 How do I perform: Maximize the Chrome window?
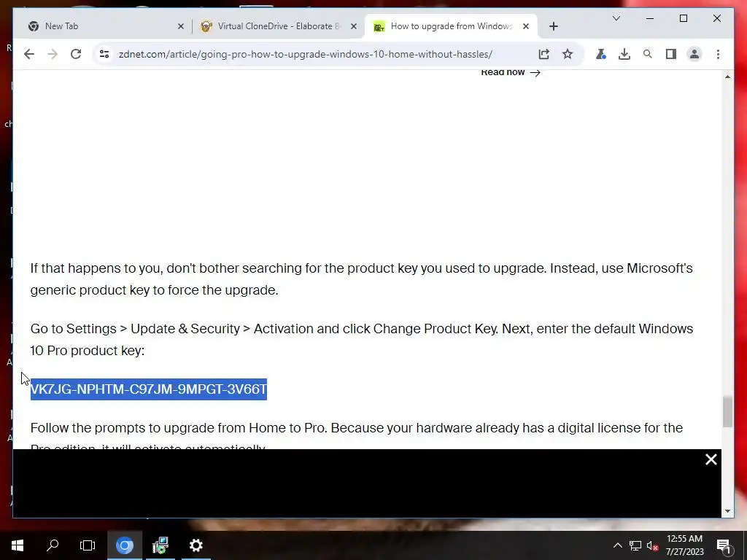point(683,18)
